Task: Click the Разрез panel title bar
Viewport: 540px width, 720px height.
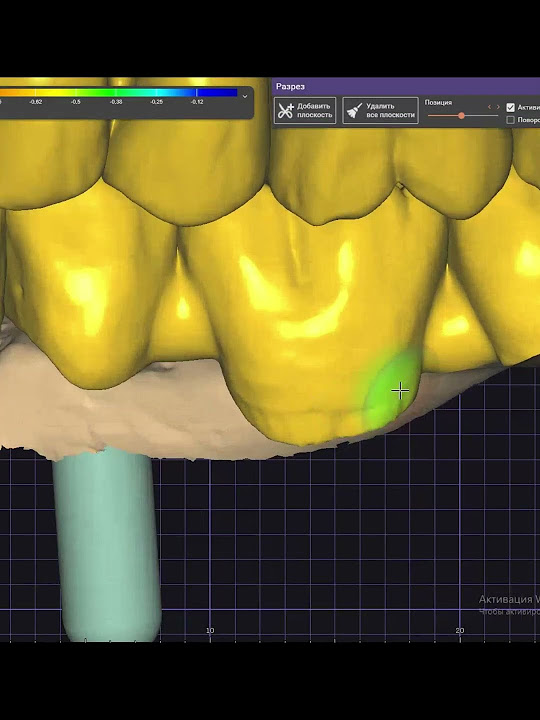Action: click(406, 86)
